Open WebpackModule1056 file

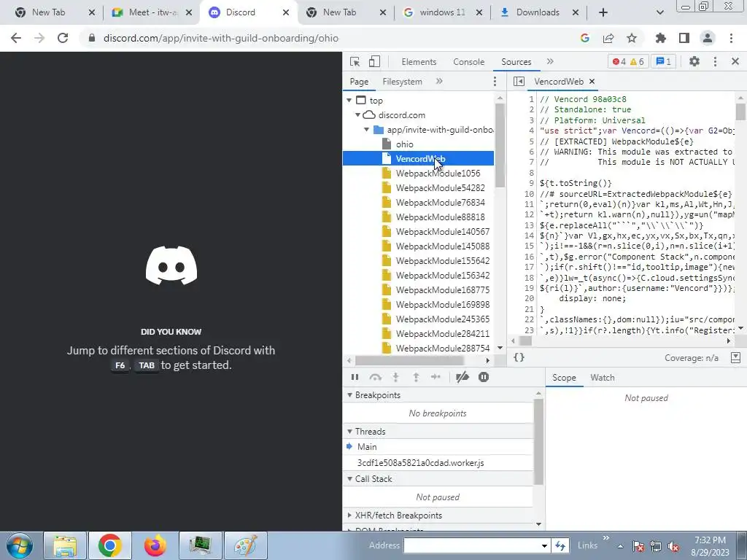click(x=438, y=174)
